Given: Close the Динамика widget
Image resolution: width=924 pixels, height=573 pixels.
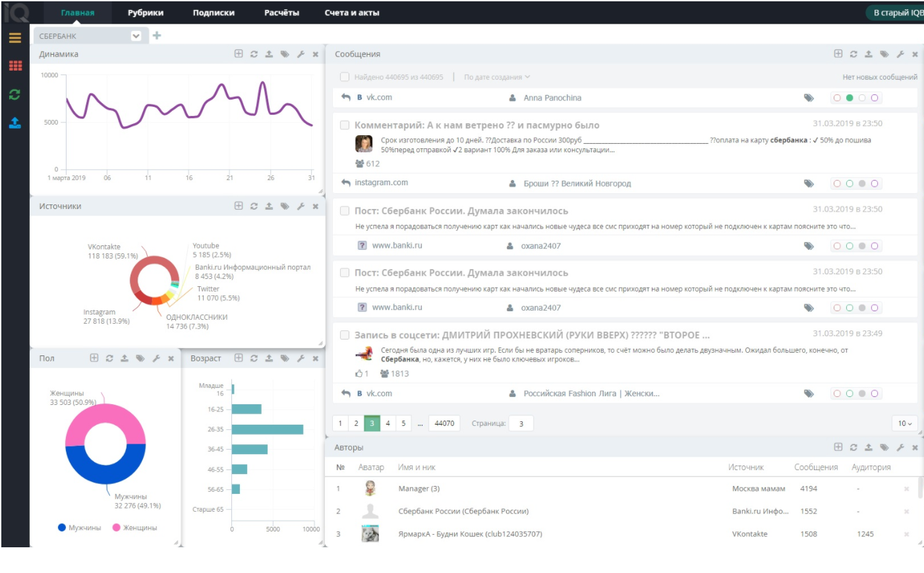Looking at the screenshot, I should (x=316, y=54).
